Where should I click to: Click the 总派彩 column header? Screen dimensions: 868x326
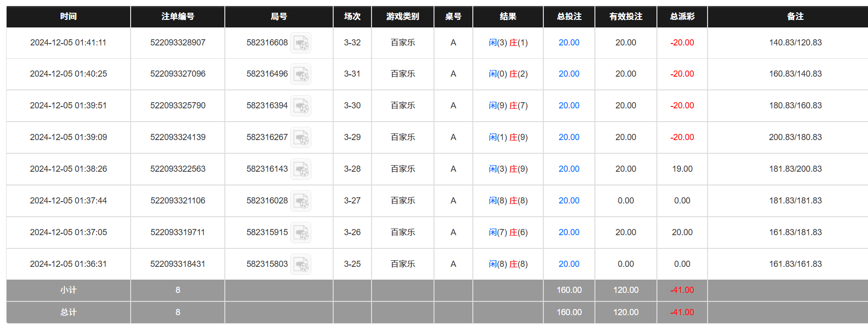pyautogui.click(x=682, y=17)
